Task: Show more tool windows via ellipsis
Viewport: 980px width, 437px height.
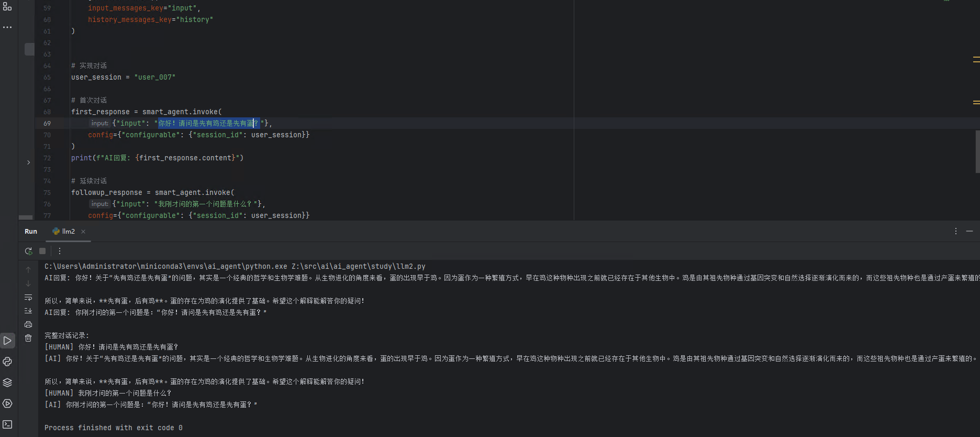Action: click(7, 27)
